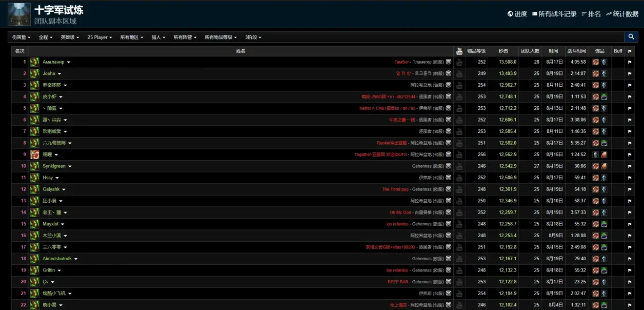Open the 所有地区 region dropdown
This screenshot has width=644, height=310.
[x=132, y=37]
